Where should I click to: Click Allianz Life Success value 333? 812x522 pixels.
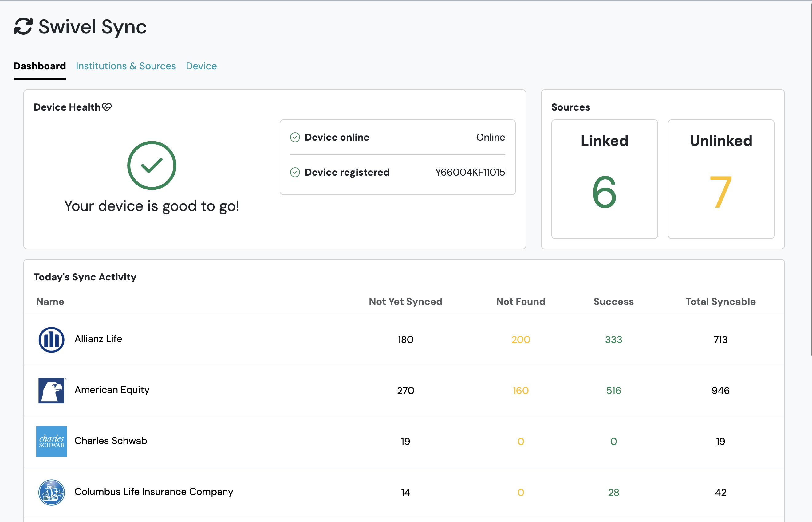click(613, 340)
